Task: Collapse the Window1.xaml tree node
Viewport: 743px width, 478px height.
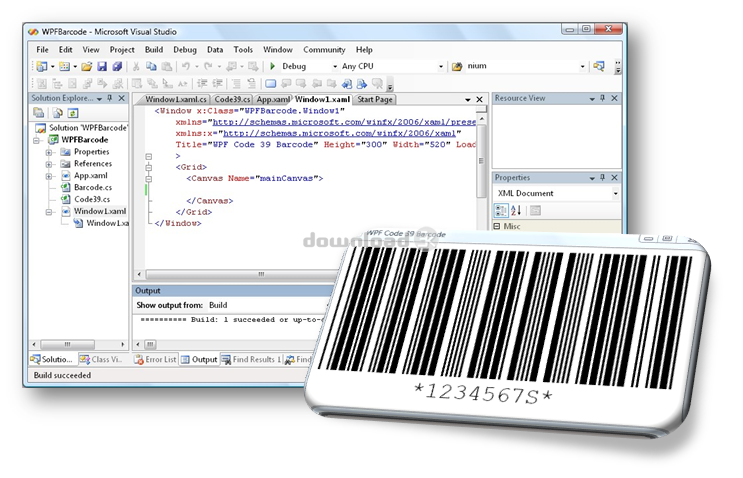Action: [48, 211]
